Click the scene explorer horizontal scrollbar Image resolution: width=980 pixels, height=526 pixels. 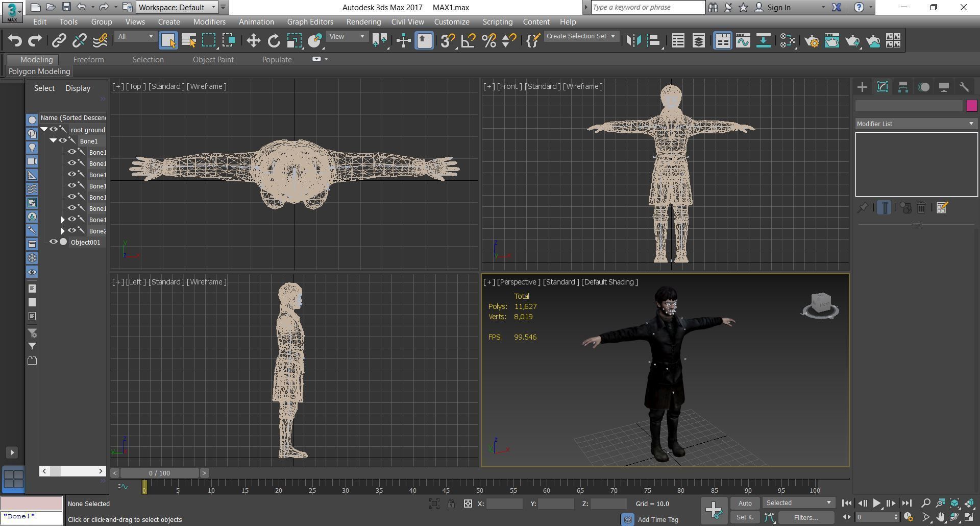coord(72,471)
